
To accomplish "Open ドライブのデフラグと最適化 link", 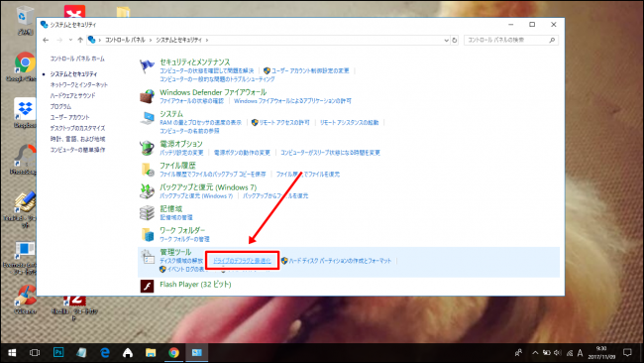I will tap(242, 261).
